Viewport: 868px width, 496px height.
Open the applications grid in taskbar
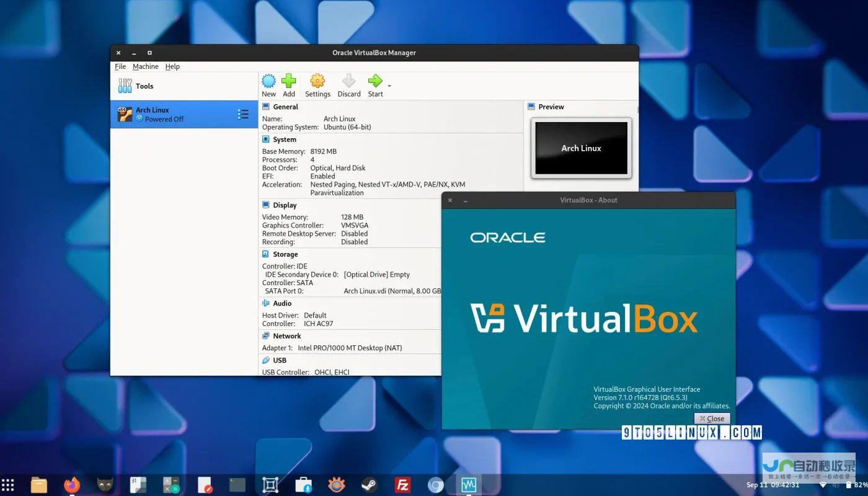[8, 485]
